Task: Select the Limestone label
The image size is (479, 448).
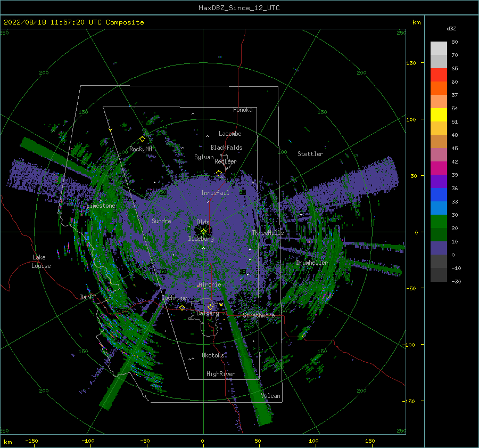Action: pyautogui.click(x=101, y=206)
